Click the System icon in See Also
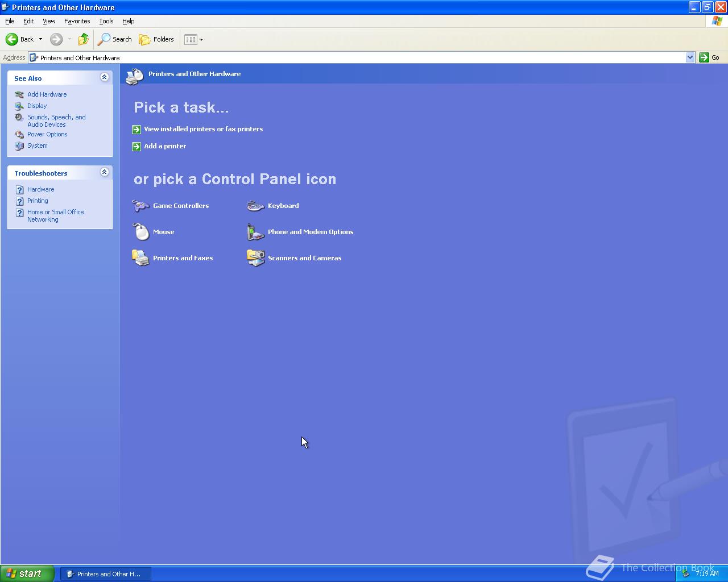The height and width of the screenshot is (582, 728). [19, 146]
